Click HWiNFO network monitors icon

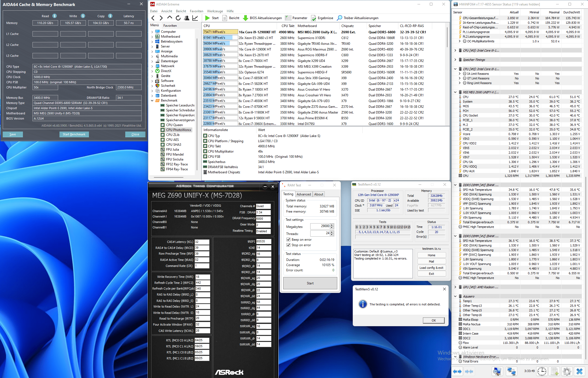click(x=511, y=371)
